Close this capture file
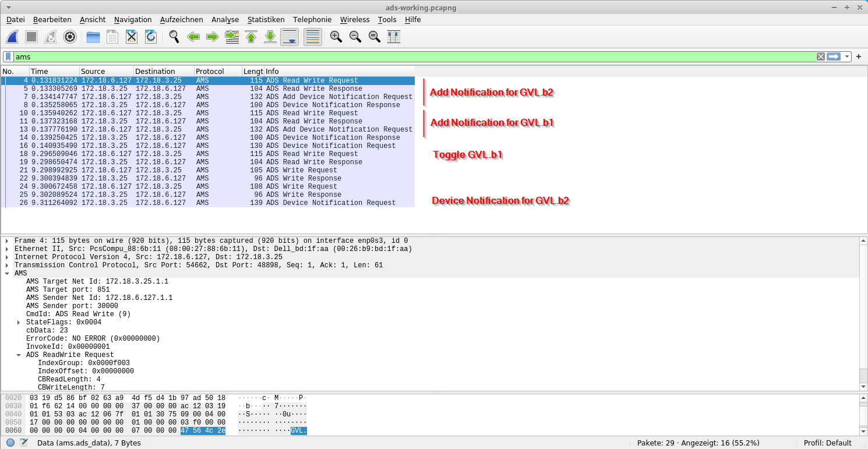Screen dimensions: 868x449 [x=132, y=37]
